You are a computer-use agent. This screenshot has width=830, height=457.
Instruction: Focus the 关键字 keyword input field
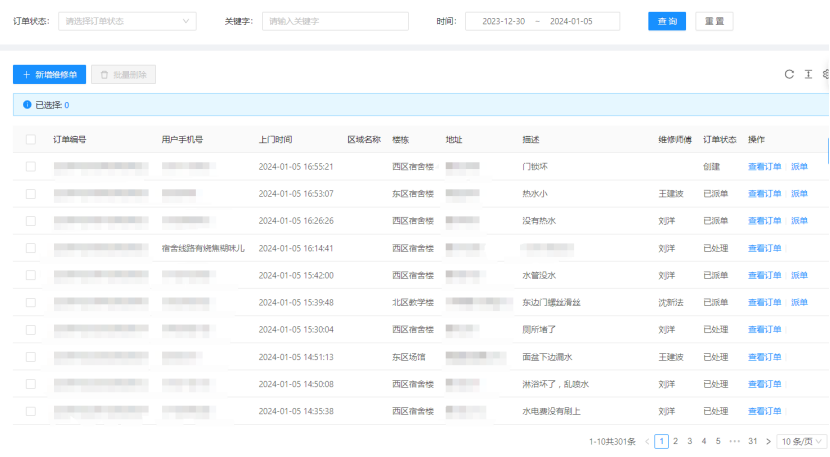pyautogui.click(x=335, y=21)
